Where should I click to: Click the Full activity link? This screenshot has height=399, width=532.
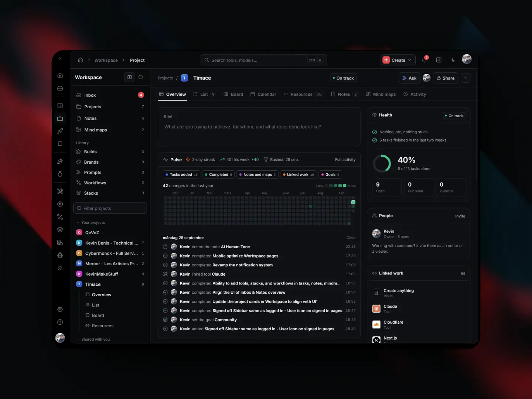click(345, 160)
